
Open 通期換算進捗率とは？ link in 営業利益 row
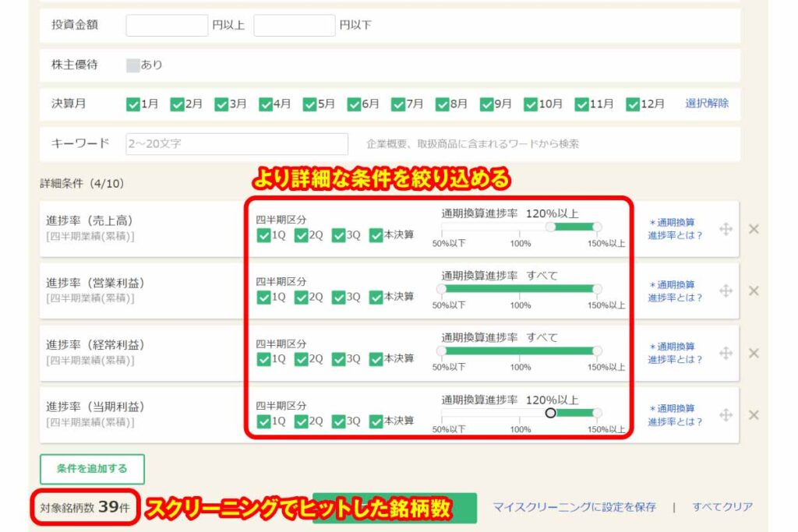coord(674,291)
